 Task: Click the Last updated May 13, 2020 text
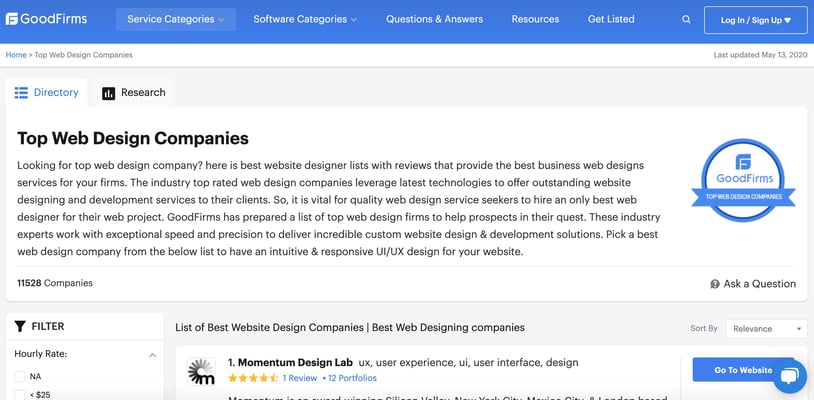coord(761,55)
